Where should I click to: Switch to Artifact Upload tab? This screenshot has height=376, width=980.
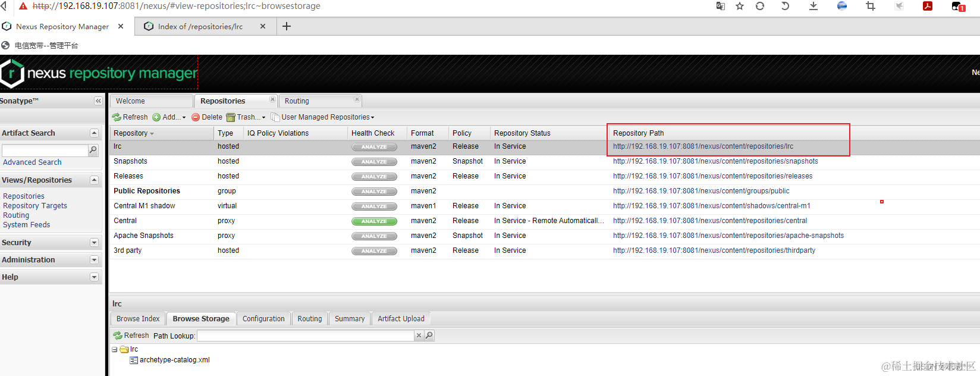[401, 319]
